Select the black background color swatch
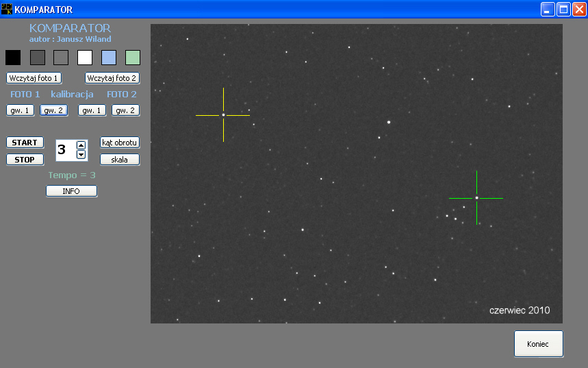The height and width of the screenshot is (368, 588). (x=13, y=58)
